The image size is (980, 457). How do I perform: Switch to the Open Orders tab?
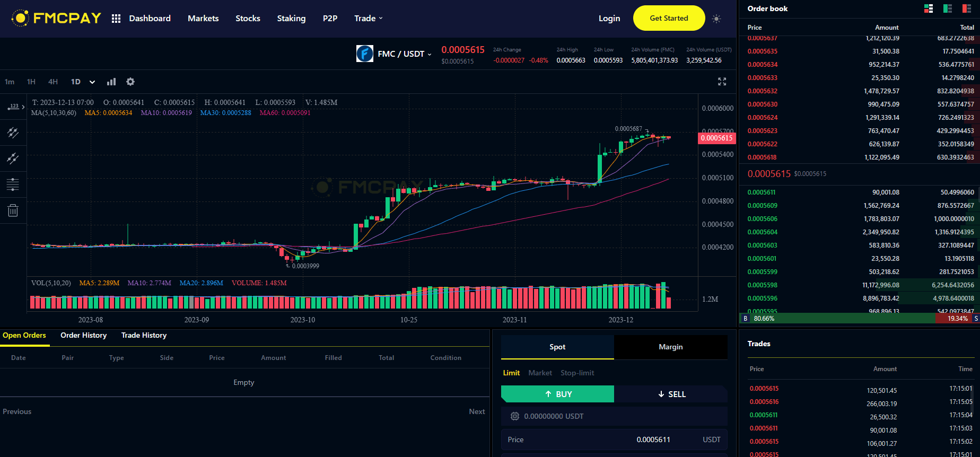coord(24,336)
